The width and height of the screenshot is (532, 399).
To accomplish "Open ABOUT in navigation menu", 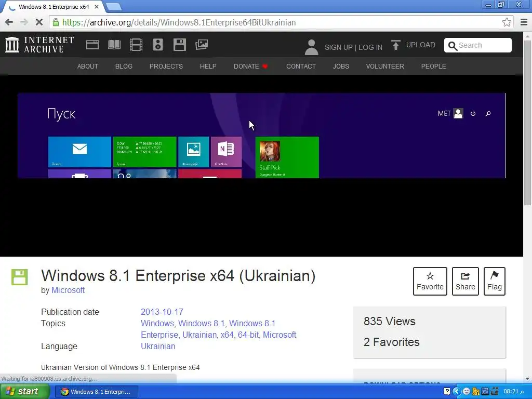I will [x=87, y=66].
